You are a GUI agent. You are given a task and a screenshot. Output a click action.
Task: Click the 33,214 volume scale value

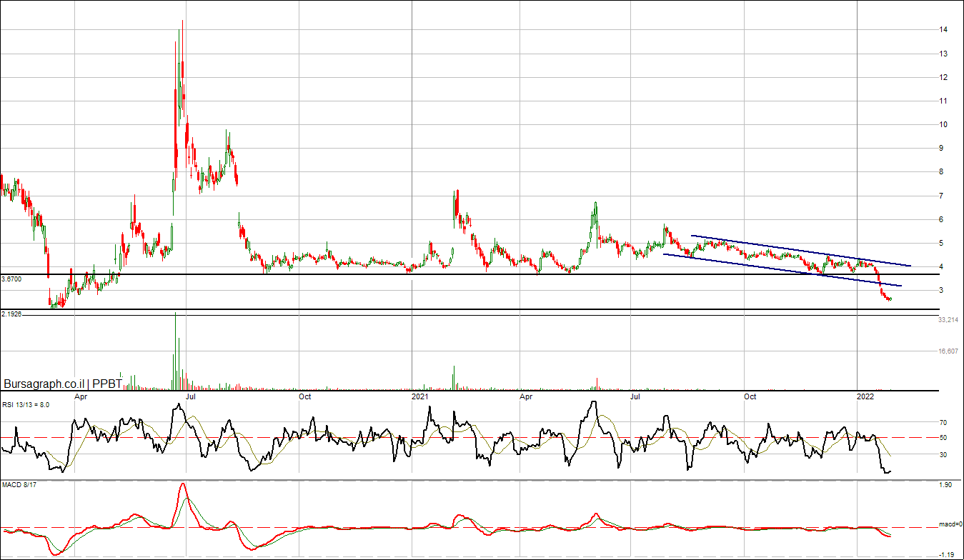(948, 320)
